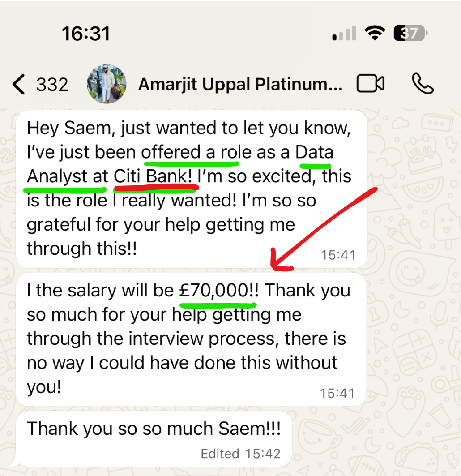Screen dimensions: 461x476
Task: Click the battery indicator showing 37
Action: [410, 33]
